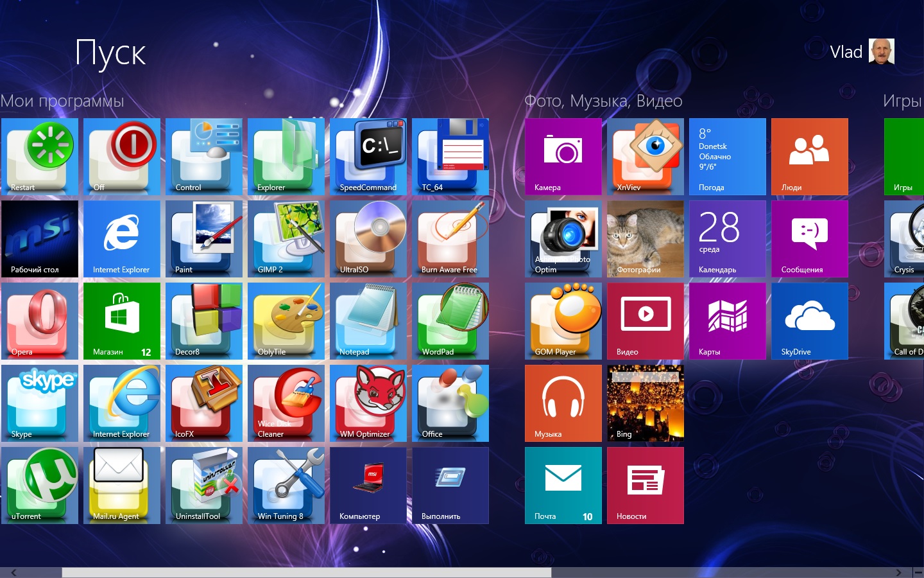Open the XnView image viewer tile

[646, 157]
